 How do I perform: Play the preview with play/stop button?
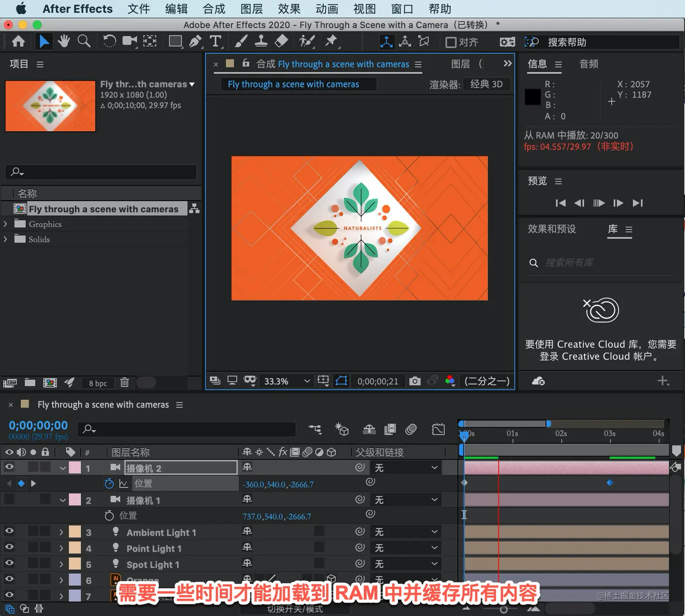tap(599, 203)
